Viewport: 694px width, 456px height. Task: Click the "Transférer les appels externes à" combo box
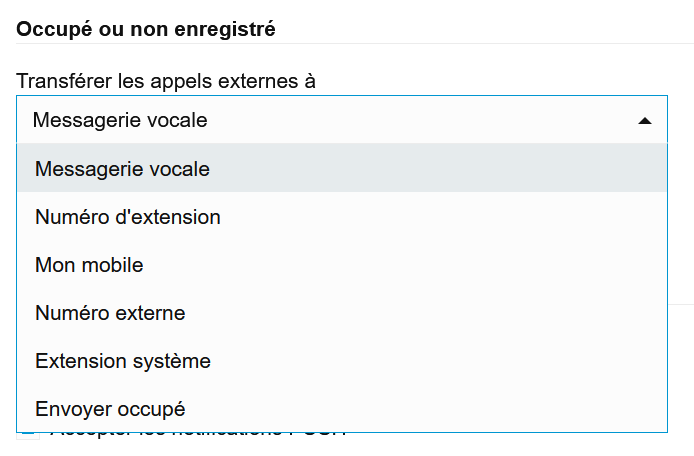(340, 120)
